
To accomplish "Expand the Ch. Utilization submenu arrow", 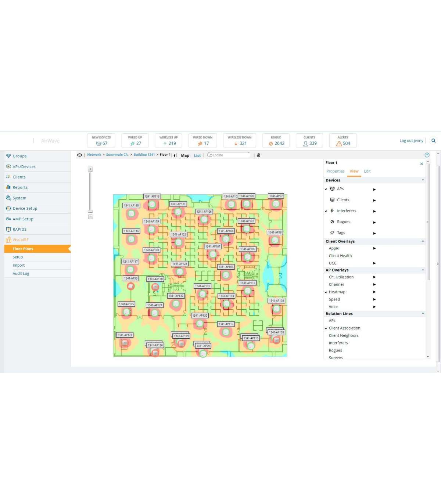I will 374,277.
